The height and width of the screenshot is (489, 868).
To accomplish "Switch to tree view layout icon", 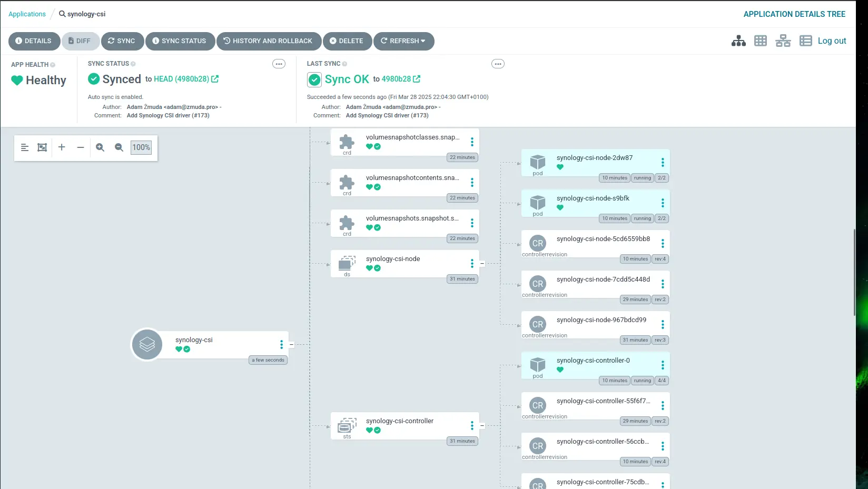I will [x=738, y=41].
